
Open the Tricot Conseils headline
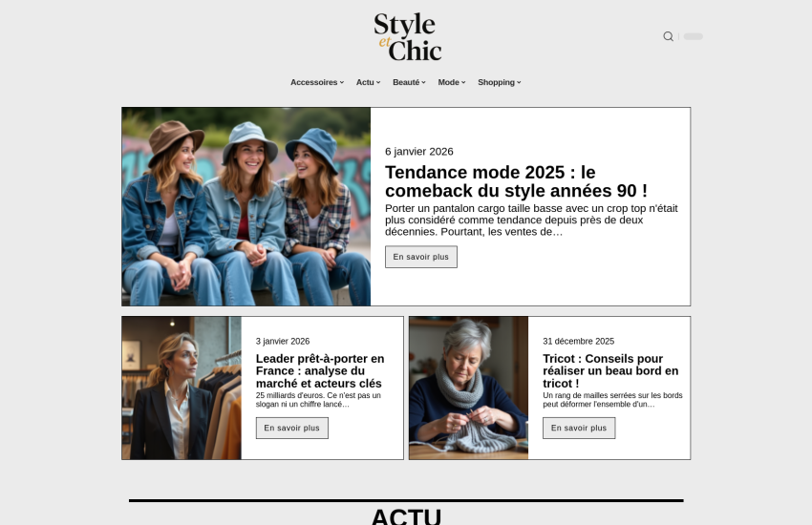(610, 370)
